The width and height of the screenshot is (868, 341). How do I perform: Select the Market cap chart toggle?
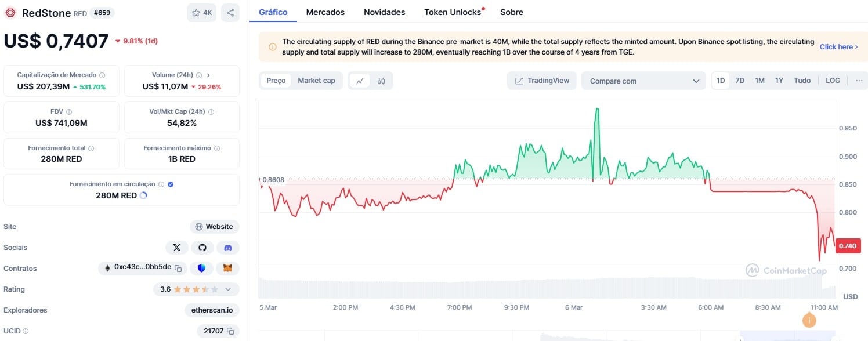pyautogui.click(x=316, y=81)
